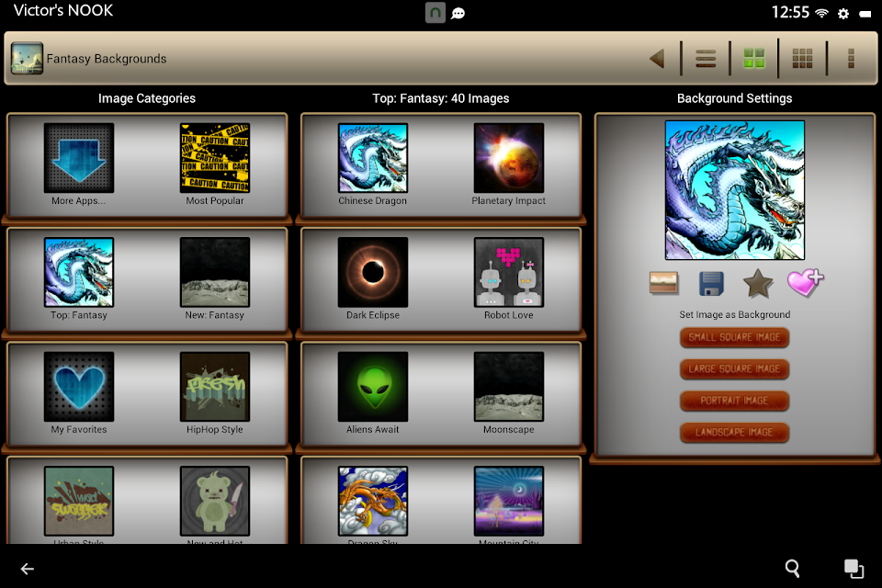882x588 pixels.
Task: Click the Small Square Image button
Action: 734,337
